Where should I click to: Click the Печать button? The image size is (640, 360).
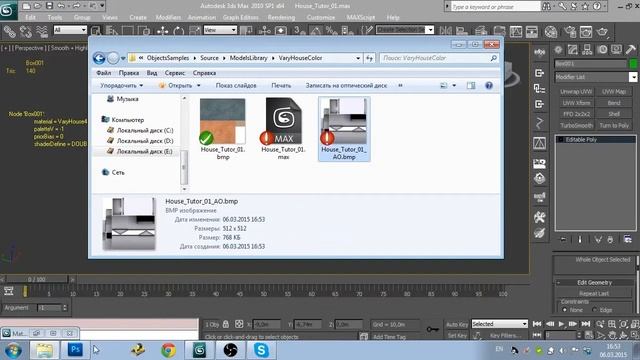tap(281, 85)
